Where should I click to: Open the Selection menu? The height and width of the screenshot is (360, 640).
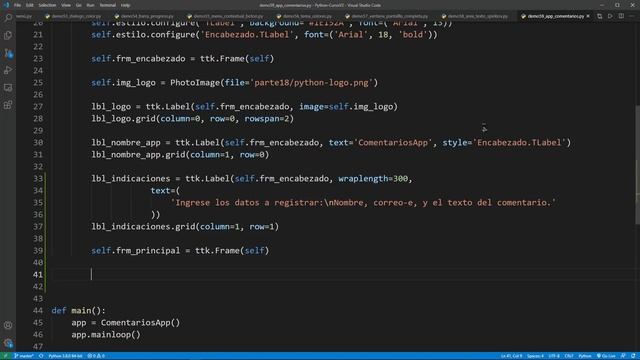click(47, 5)
